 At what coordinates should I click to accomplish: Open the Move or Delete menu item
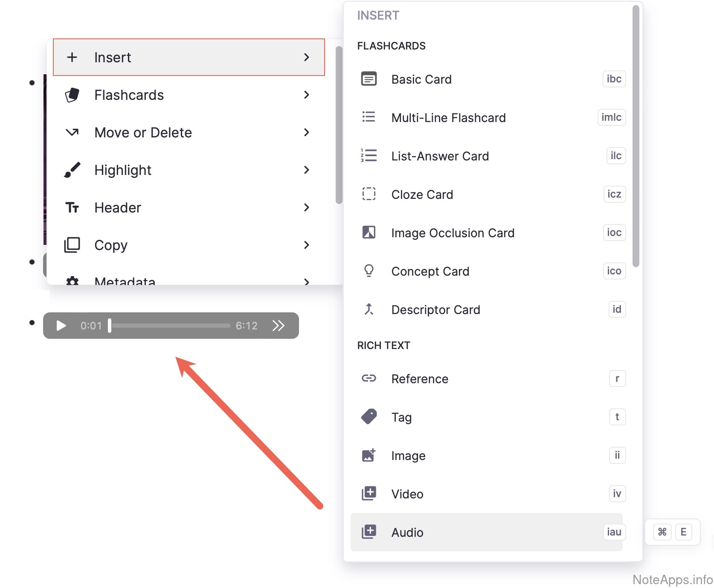pyautogui.click(x=143, y=133)
